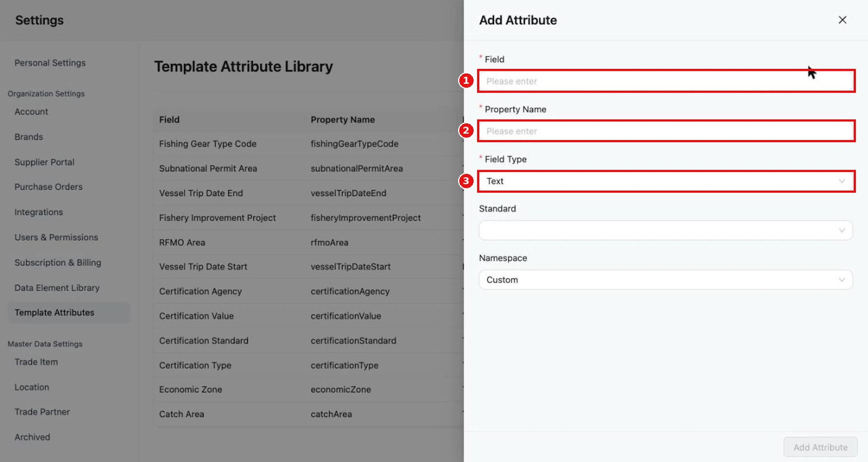Viewport: 868px width, 462px height.
Task: Click the certificationAgency property name
Action: pyautogui.click(x=350, y=291)
